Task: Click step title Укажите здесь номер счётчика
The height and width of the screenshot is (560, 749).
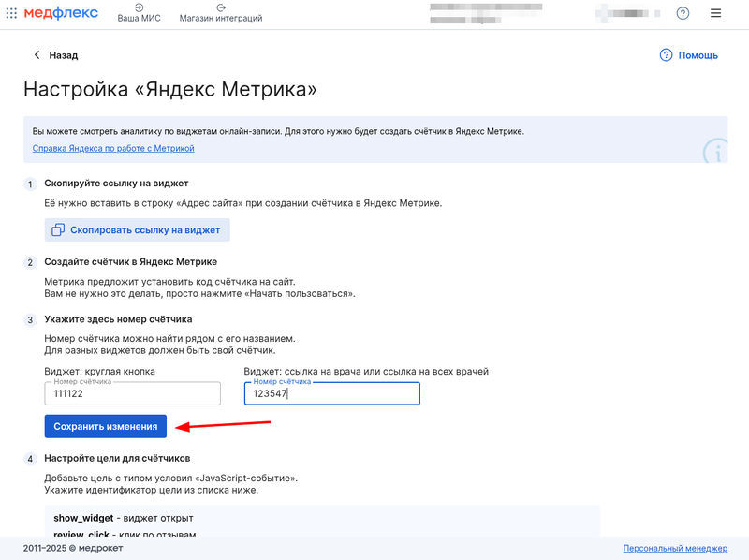Action: 119,319
